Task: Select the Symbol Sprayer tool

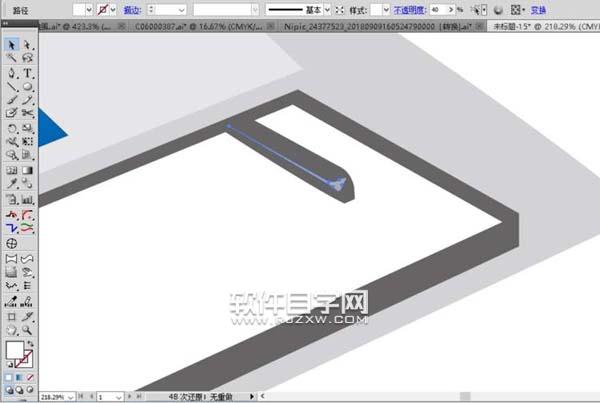Action: (11, 199)
